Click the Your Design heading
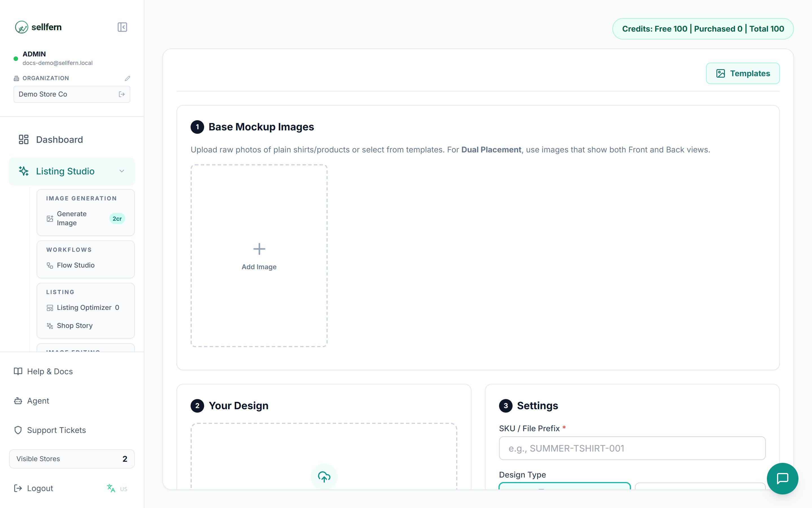Viewport: 812px width, 508px height. [239, 406]
